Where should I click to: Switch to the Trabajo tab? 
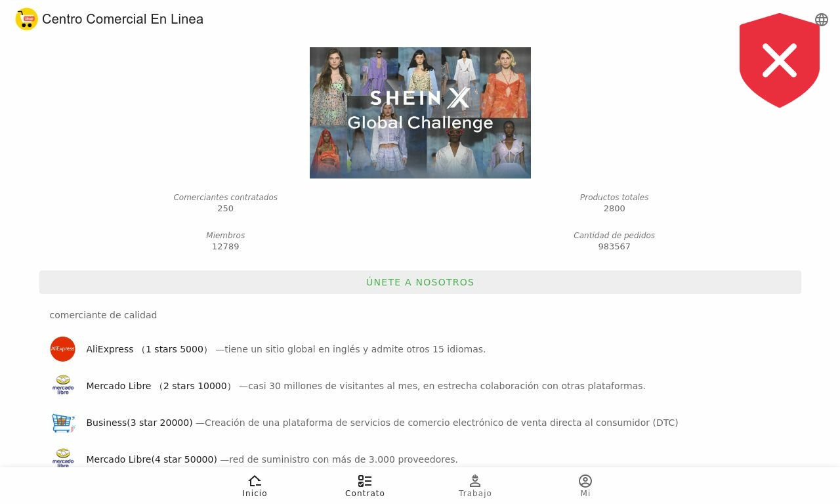(475, 486)
